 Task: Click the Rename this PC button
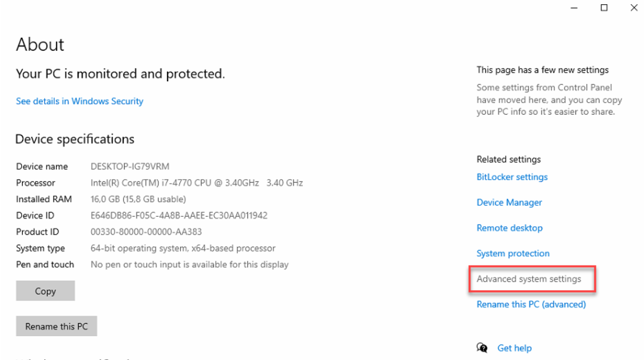tap(57, 327)
